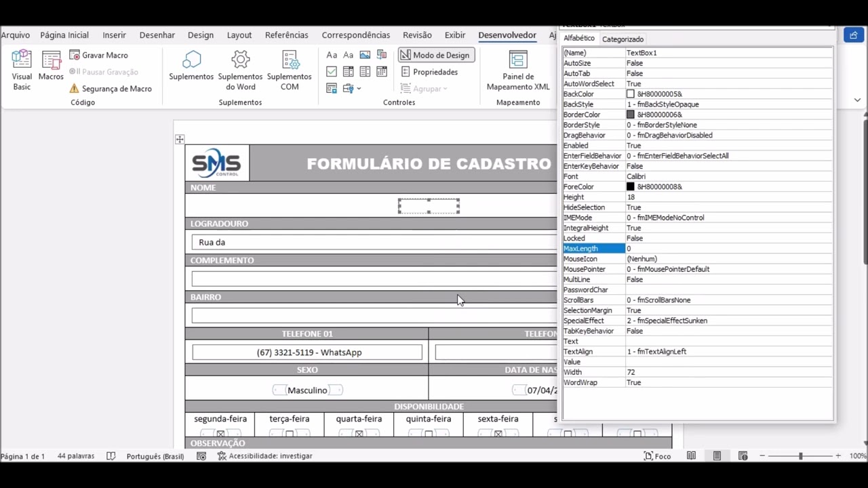Viewport: 868px width, 488px height.
Task: Open the legacy tools dropdown arrow
Action: point(359,89)
